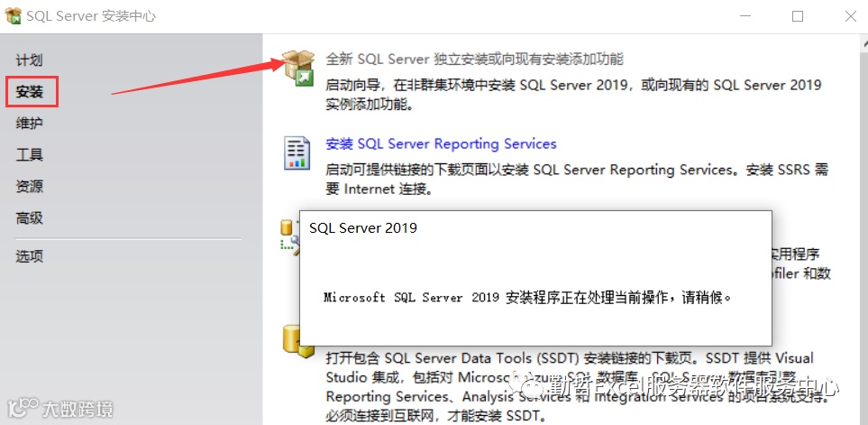Click description text starting 打开包含 SQL Server Data Tools
Screen dimensions: 868x425
(x=577, y=387)
